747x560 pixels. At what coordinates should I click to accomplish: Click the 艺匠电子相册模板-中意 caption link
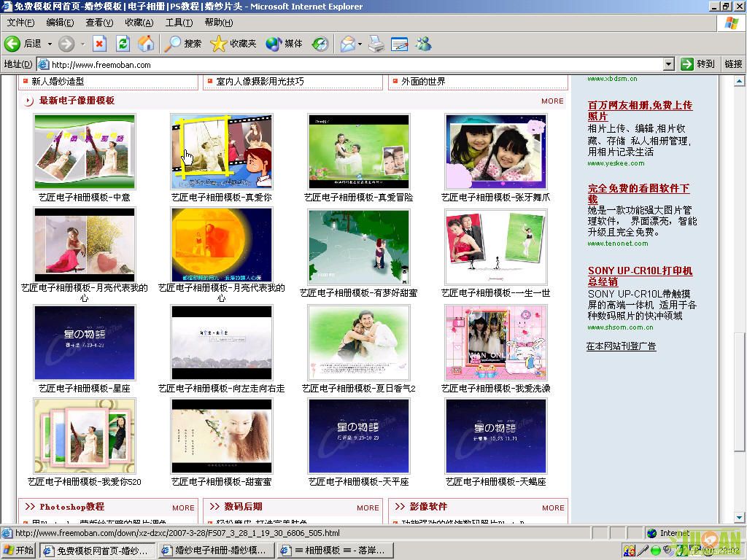coord(85,197)
